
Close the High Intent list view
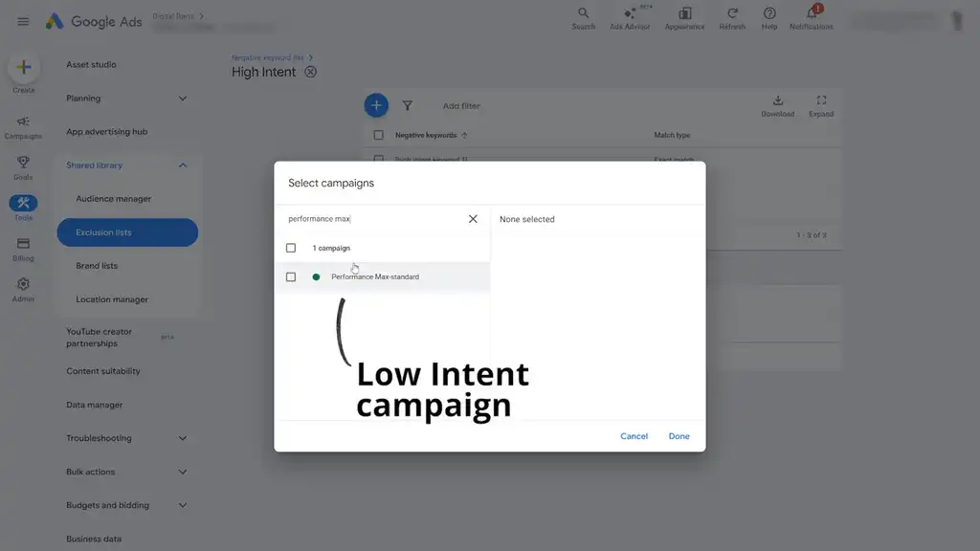pyautogui.click(x=311, y=72)
